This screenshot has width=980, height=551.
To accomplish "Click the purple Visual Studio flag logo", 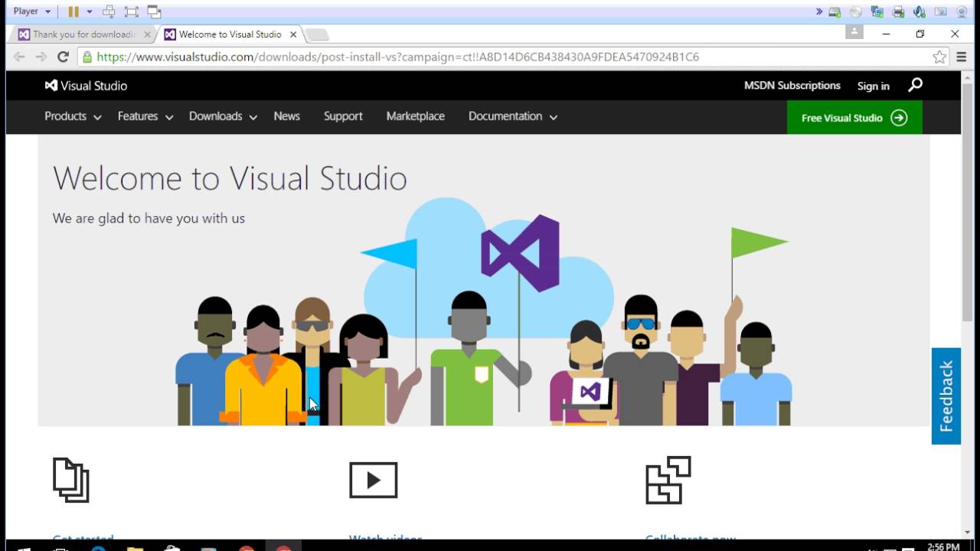I will [x=521, y=253].
